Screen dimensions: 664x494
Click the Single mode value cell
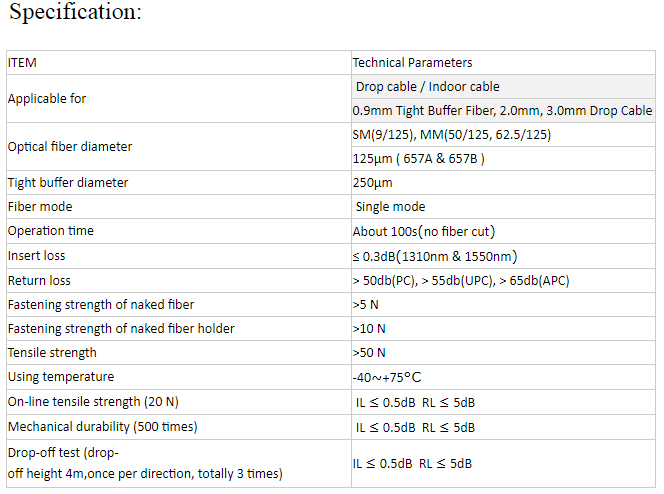(x=390, y=207)
